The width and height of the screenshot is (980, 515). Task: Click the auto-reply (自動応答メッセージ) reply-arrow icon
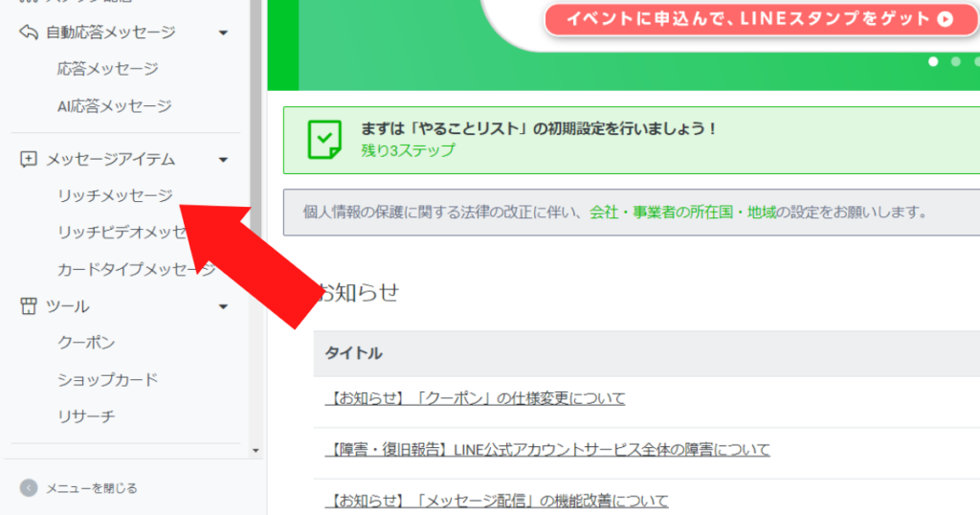coord(28,32)
